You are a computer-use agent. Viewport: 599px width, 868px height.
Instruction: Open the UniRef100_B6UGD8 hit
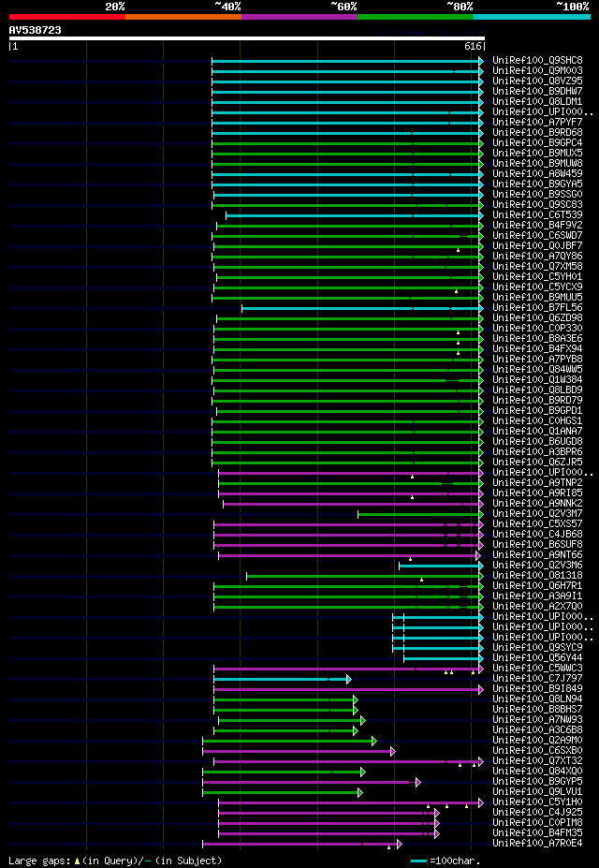[x=537, y=442]
